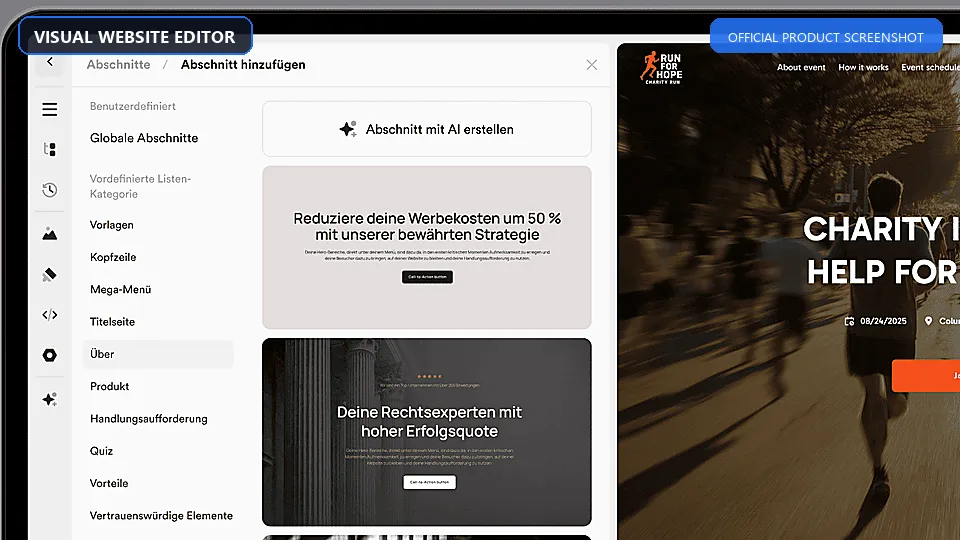Click the Abschnitte breadcrumb link

pos(118,65)
